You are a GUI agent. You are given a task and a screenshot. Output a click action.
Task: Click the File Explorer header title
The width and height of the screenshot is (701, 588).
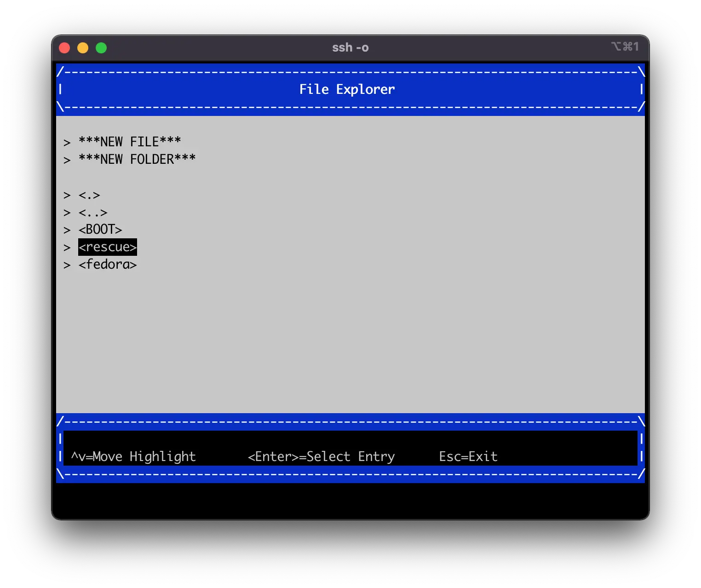(347, 89)
